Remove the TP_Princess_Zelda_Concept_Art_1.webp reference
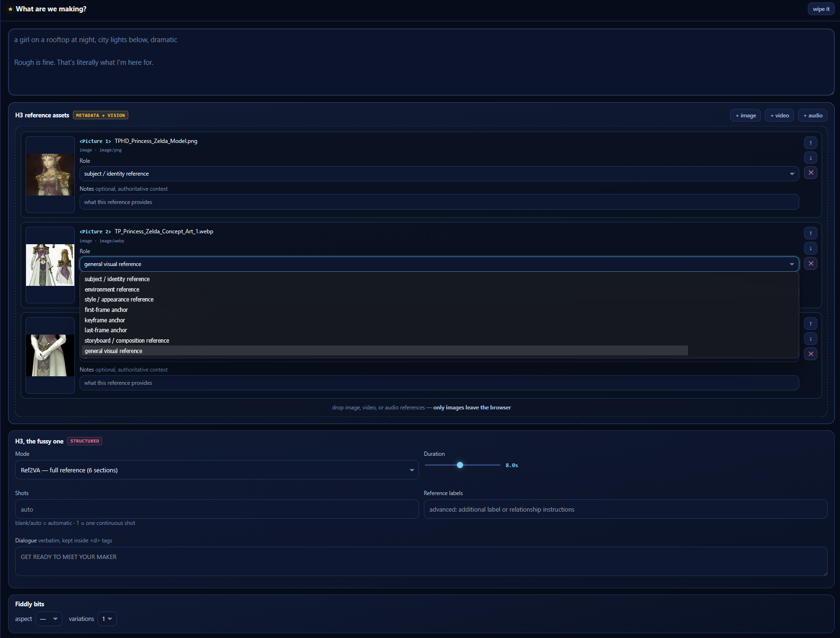 [810, 263]
